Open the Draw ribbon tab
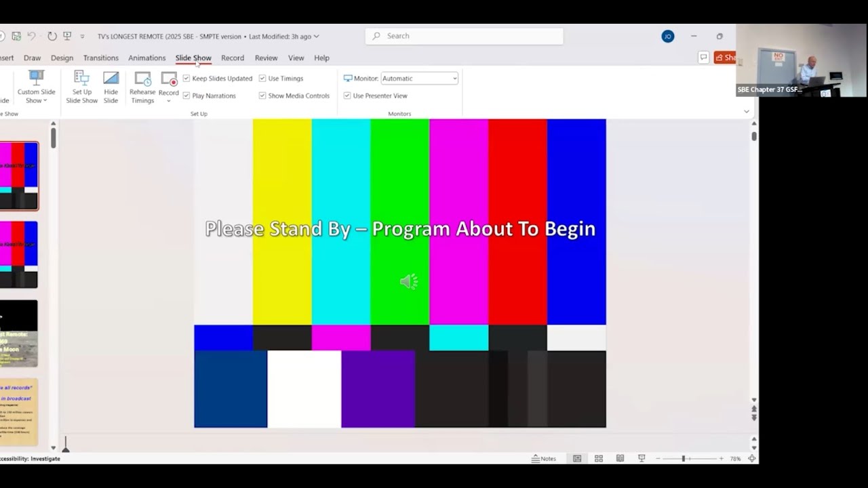 (x=33, y=58)
